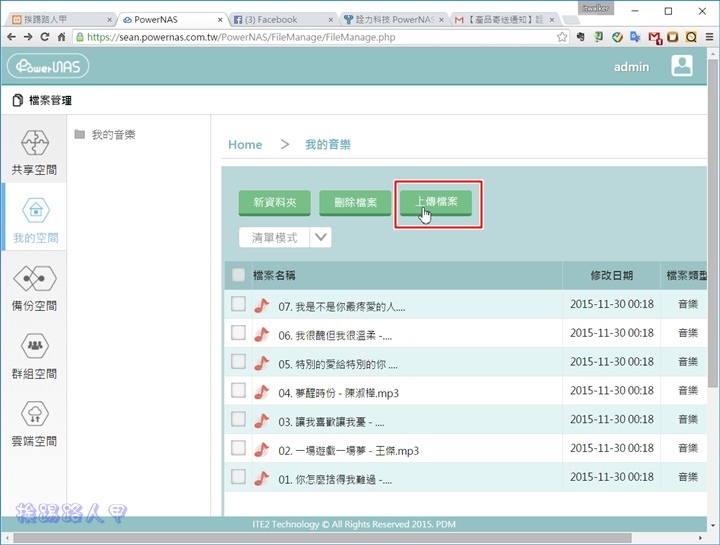Open 共享空間 shared space sidebar icon
Viewport: 720px width, 545px height.
coord(34,152)
